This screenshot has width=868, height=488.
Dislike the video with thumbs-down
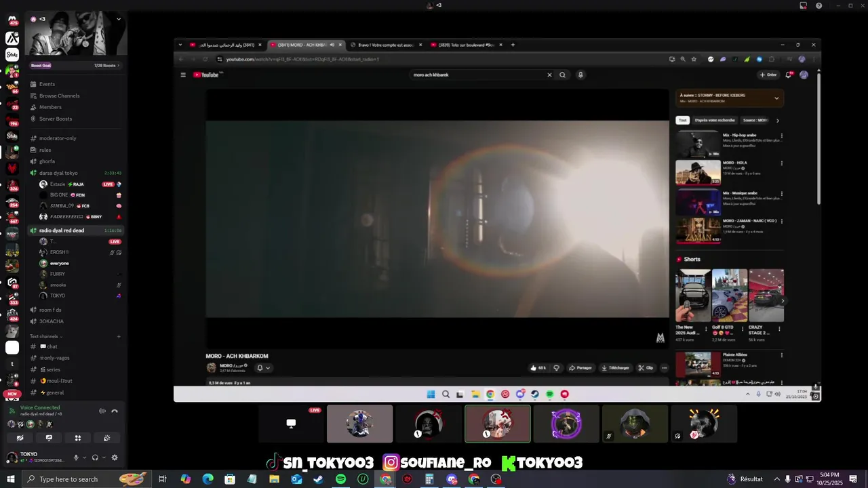pos(557,368)
